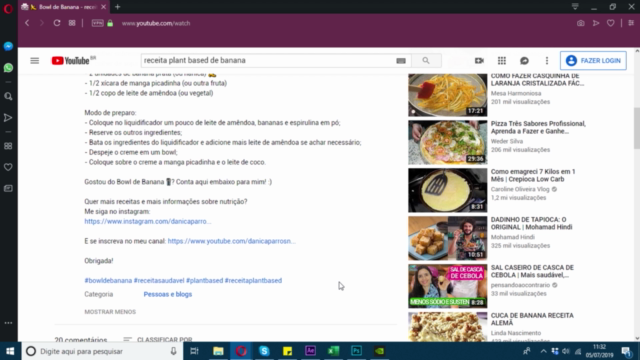
Task: Open the tab menu icon in title bar
Action: coord(575,7)
